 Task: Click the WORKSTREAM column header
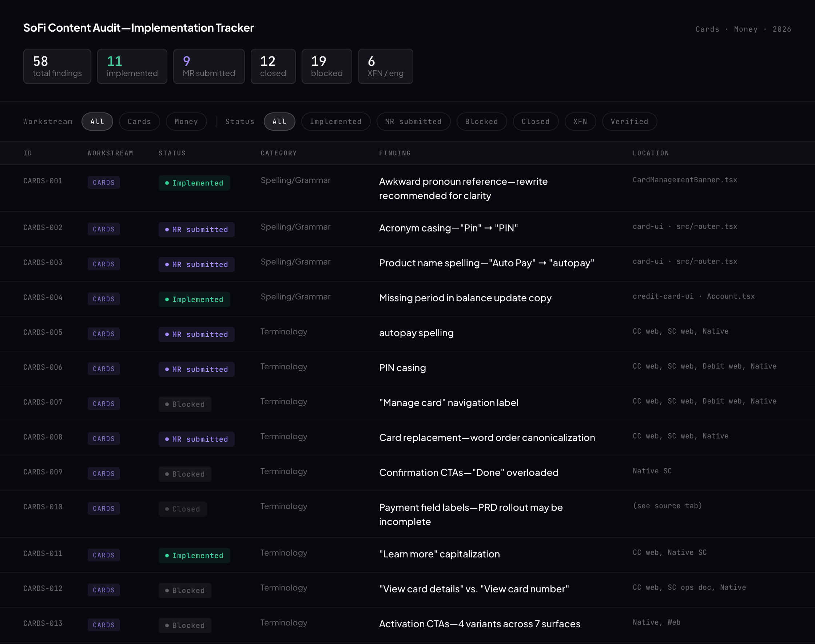pos(111,153)
